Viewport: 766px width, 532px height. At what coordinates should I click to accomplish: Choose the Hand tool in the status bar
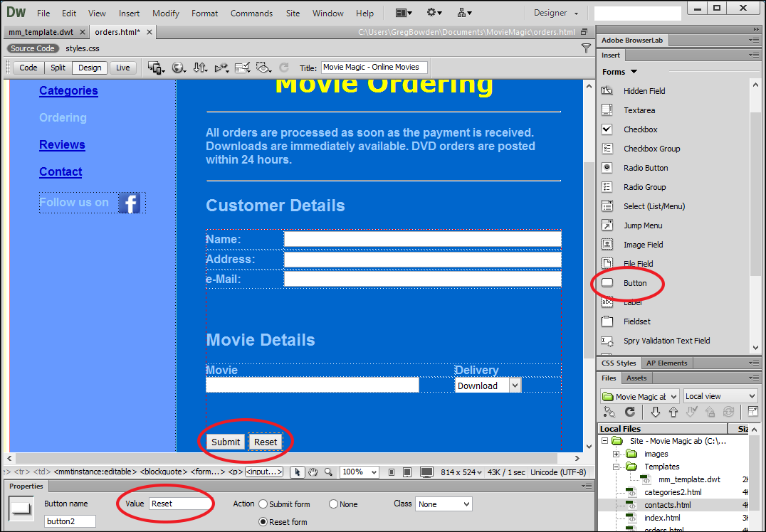coord(313,472)
